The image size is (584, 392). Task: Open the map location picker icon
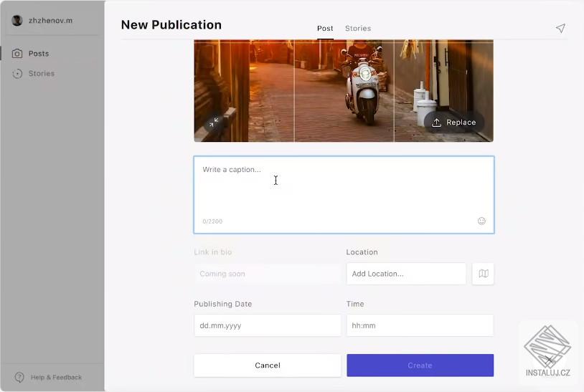tap(483, 274)
